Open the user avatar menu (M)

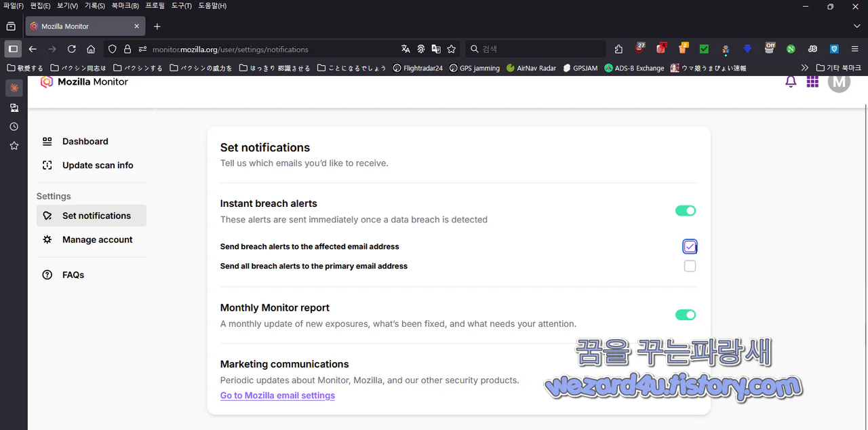(x=840, y=82)
